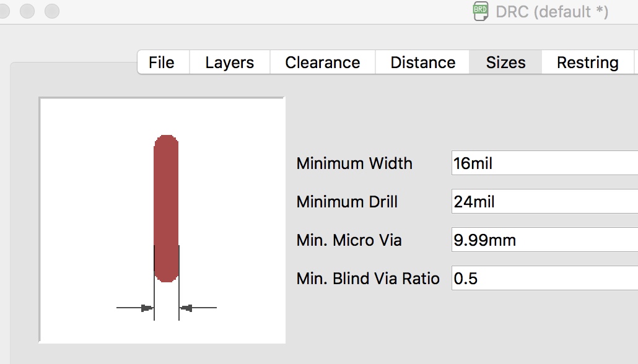This screenshot has height=364, width=638.
Task: Click the Minimum Width label
Action: click(x=354, y=164)
